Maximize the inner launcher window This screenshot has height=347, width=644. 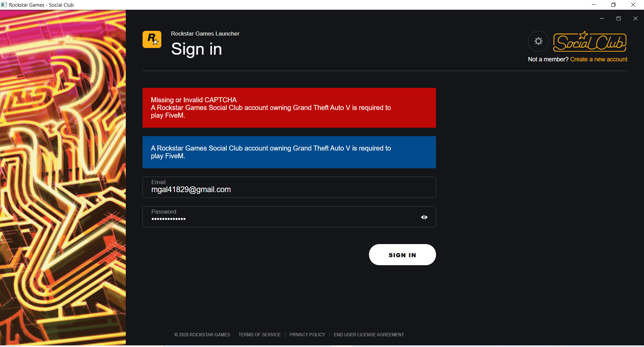(619, 18)
